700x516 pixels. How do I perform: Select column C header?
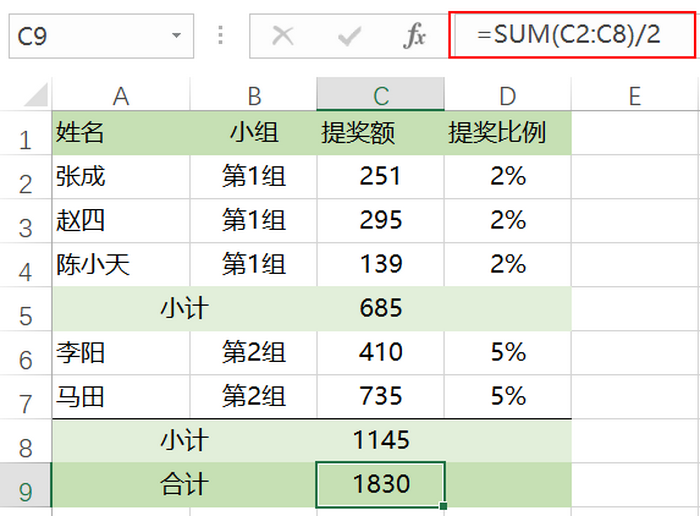[381, 96]
